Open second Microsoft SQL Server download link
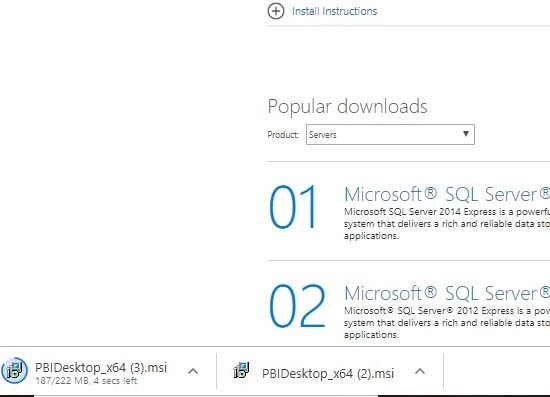Screen dimensions: 550x397 point(447,293)
